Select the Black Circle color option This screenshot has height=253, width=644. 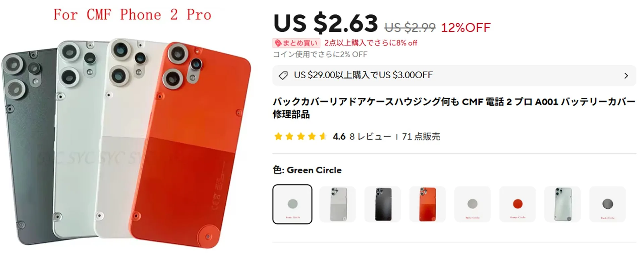[x=608, y=204]
